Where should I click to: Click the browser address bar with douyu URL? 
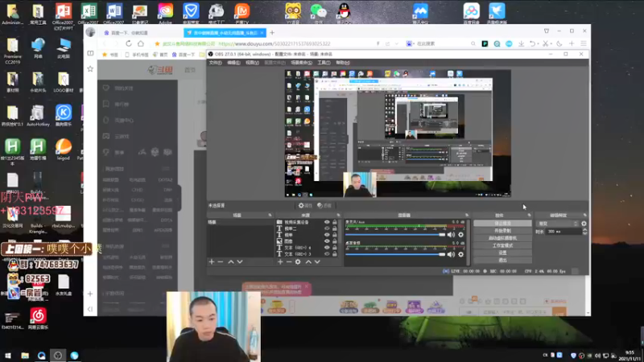[x=274, y=43]
